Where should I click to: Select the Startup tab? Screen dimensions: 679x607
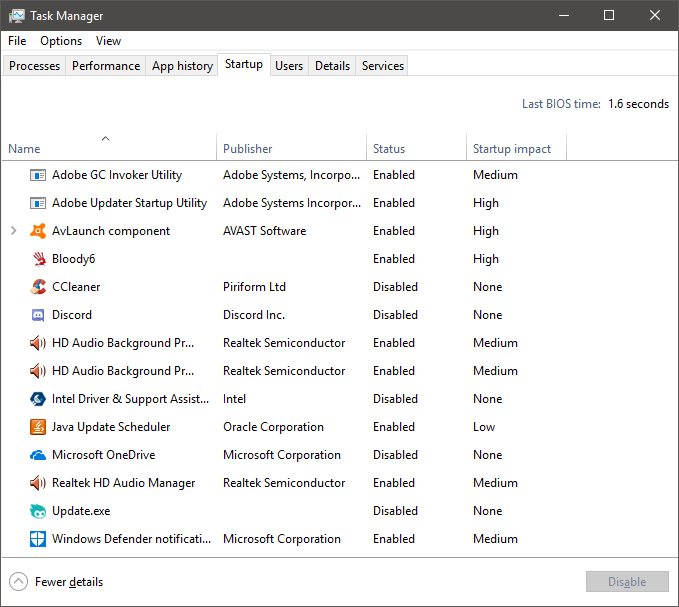coord(244,65)
